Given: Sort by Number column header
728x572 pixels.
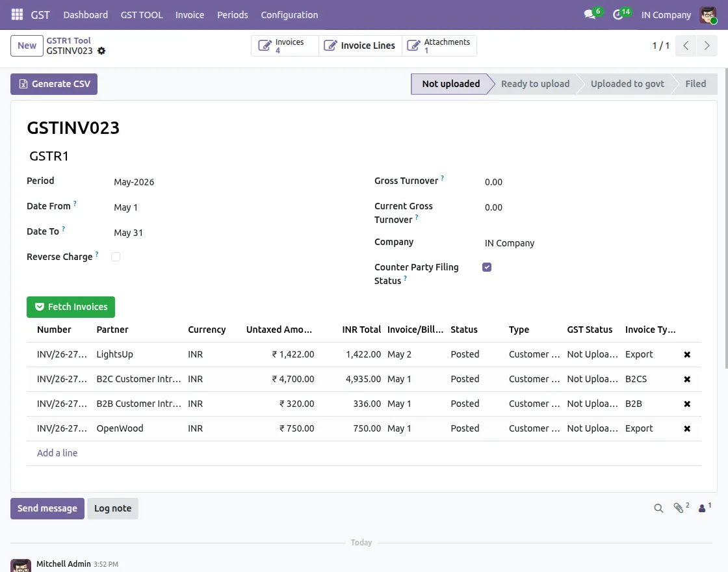Looking at the screenshot, I should [x=54, y=330].
